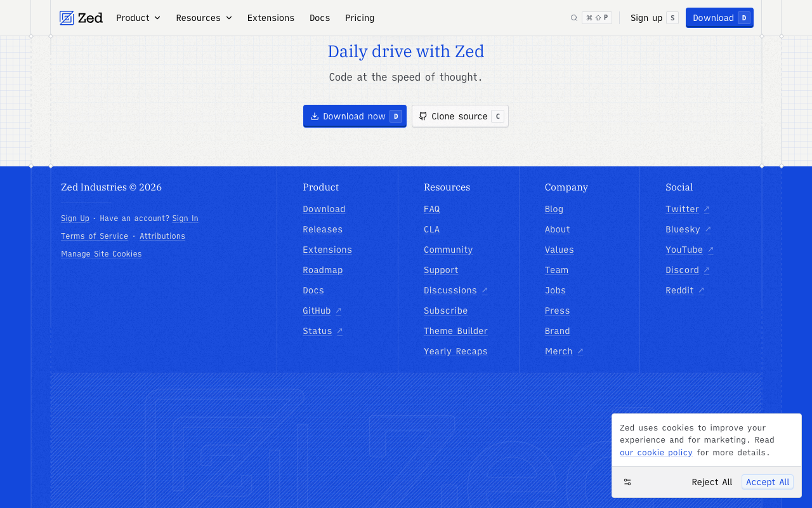Click the search keyboard shortcut badge

coord(597,18)
